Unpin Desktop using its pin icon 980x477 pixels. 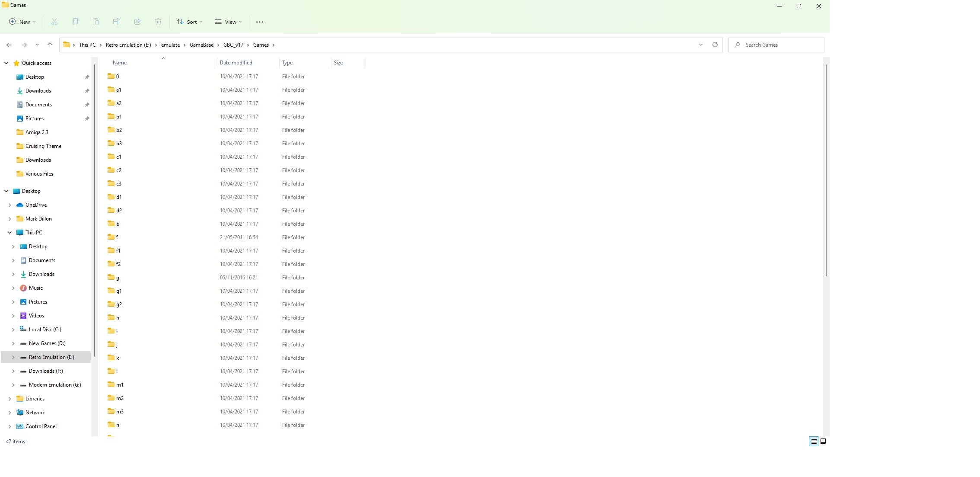coord(87,77)
